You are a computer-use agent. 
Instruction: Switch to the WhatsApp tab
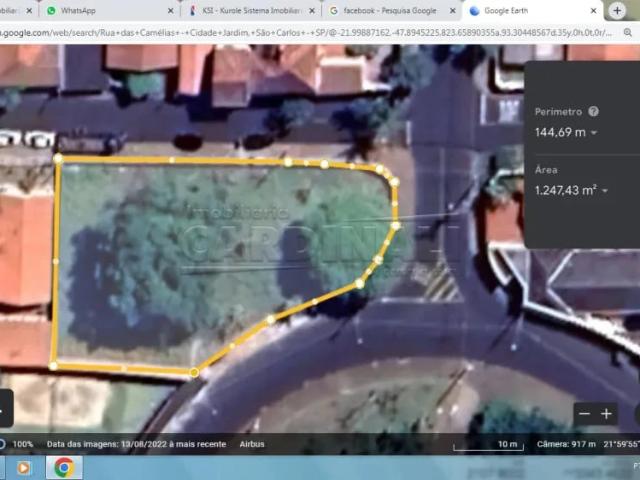point(109,11)
